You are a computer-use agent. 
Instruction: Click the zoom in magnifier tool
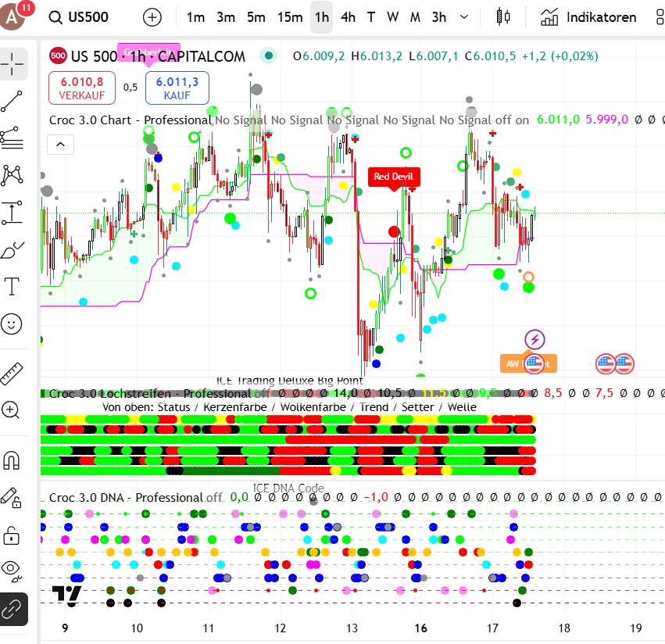click(13, 410)
